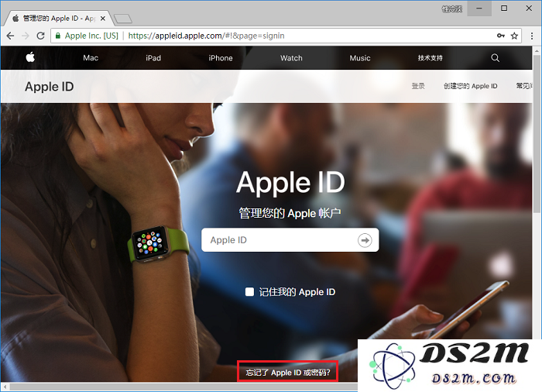The width and height of the screenshot is (542, 392).
Task: Open iPad in navigation bar
Action: [x=153, y=58]
